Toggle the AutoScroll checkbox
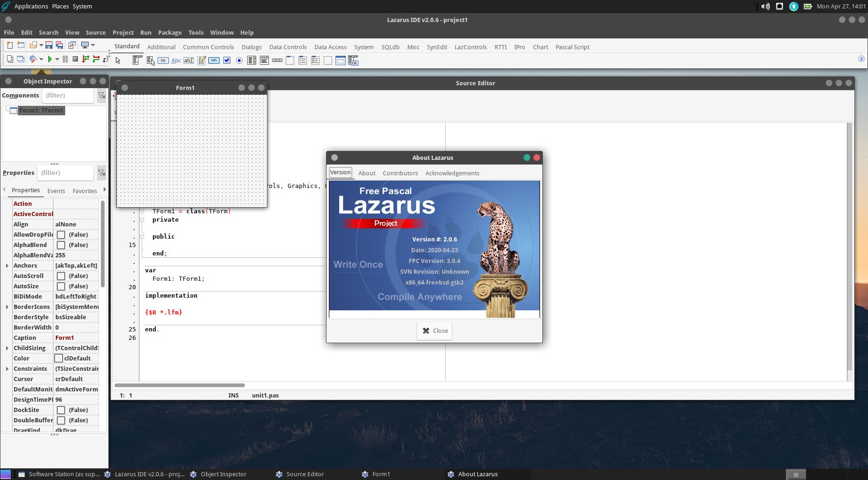The height and width of the screenshot is (480, 868). tap(61, 276)
